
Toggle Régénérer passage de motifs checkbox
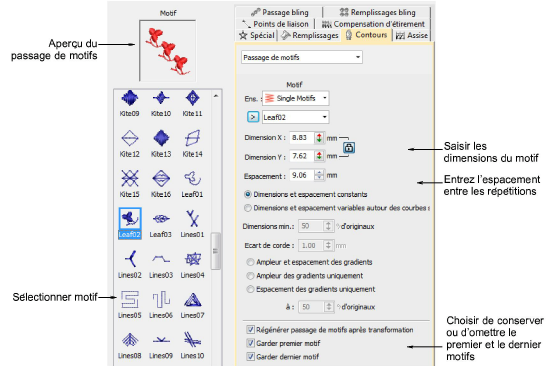coord(251,330)
